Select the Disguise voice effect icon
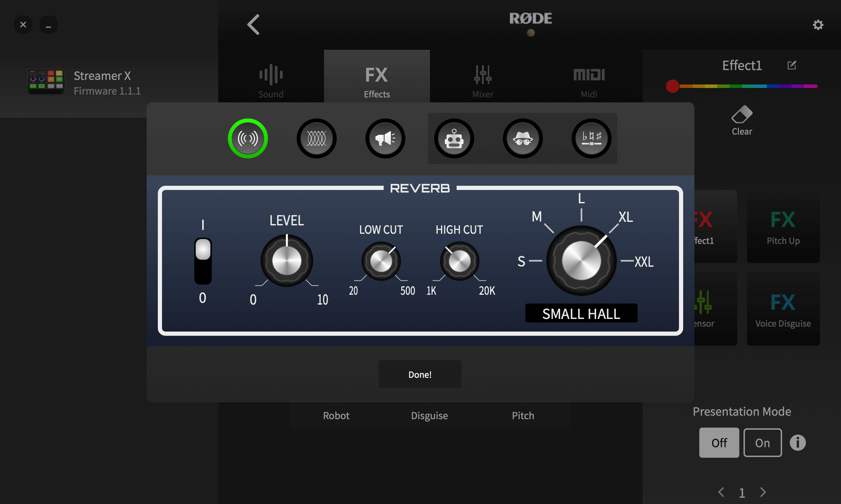 click(522, 138)
